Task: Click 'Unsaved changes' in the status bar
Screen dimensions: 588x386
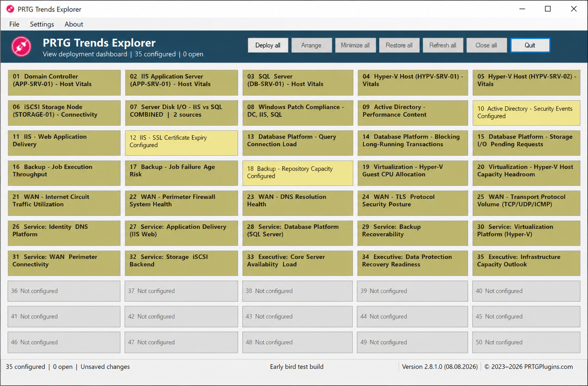Action: (105, 367)
